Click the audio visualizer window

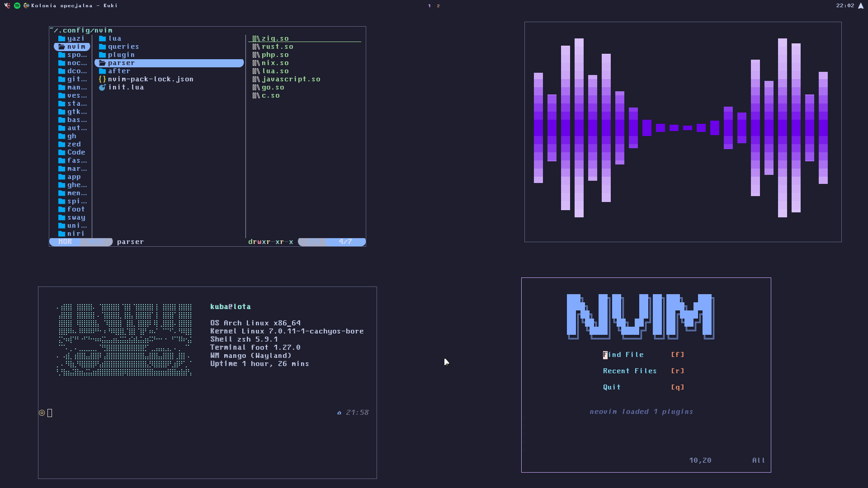tap(683, 131)
